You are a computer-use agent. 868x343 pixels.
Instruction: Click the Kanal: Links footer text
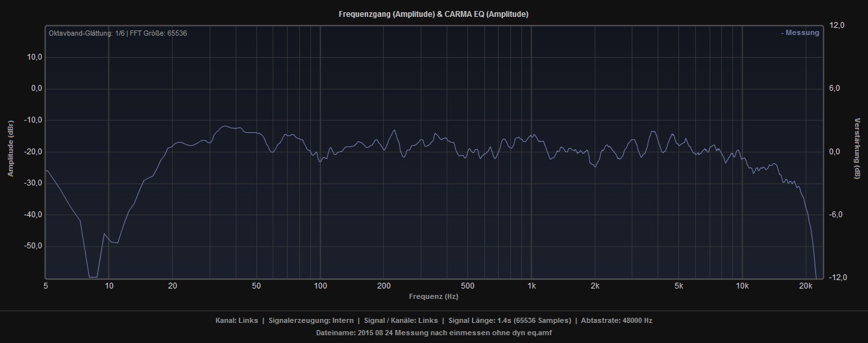pyautogui.click(x=236, y=320)
